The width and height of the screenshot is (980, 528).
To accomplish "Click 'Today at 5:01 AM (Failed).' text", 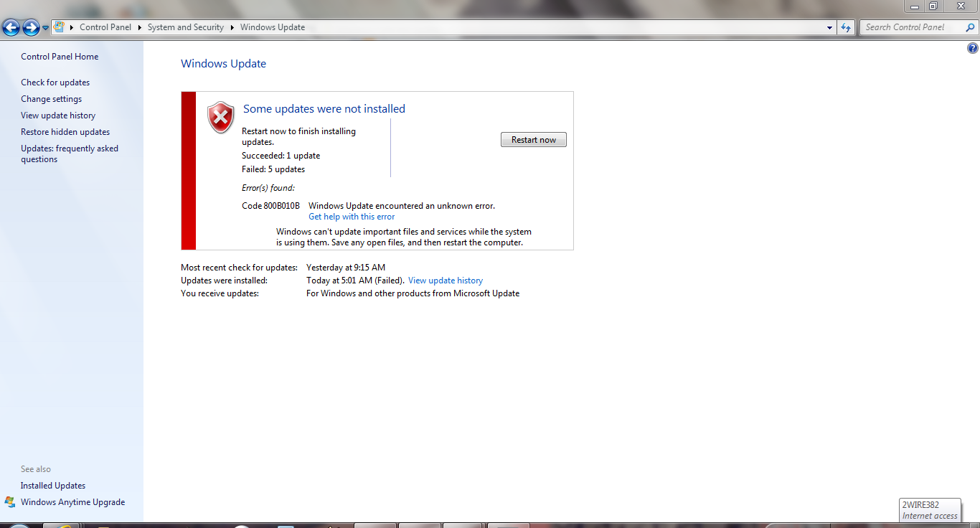I will coord(355,280).
